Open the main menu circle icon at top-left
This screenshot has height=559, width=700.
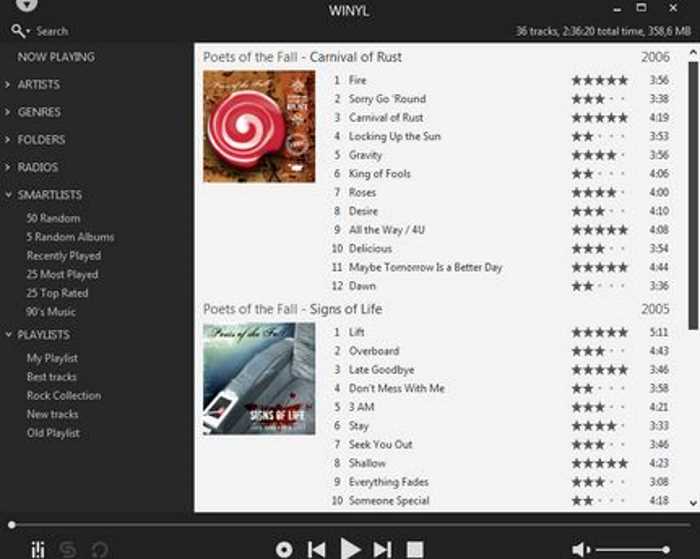click(x=26, y=4)
